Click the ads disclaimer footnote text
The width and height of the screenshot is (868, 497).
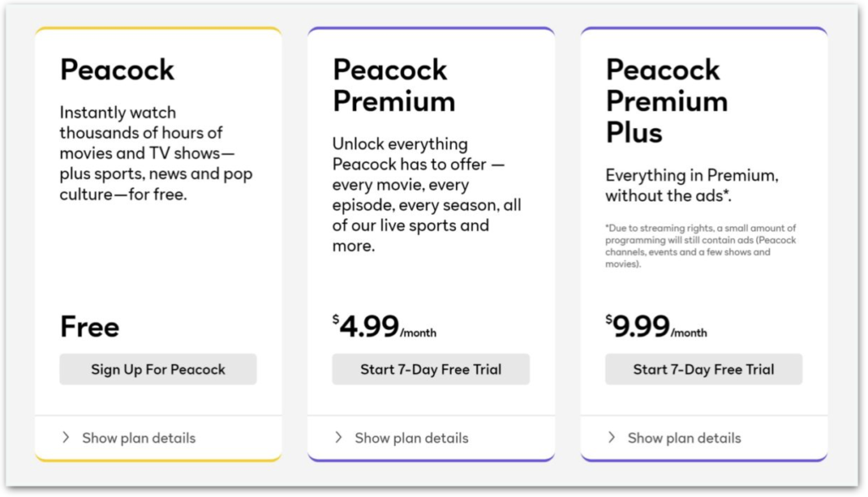click(x=700, y=245)
